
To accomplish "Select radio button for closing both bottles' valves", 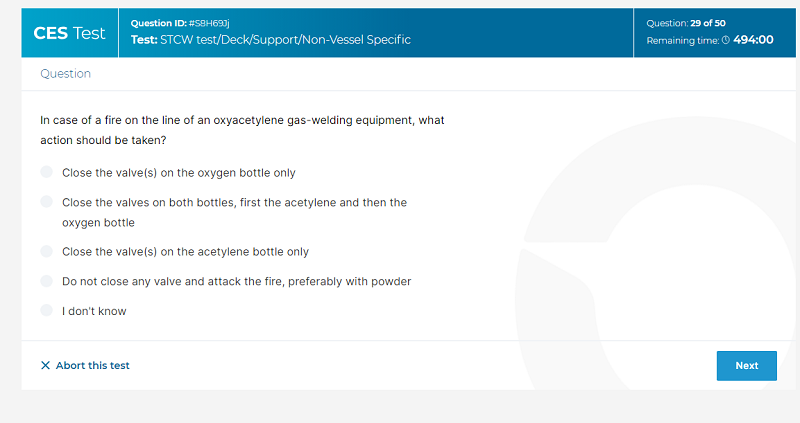I will click(x=46, y=202).
